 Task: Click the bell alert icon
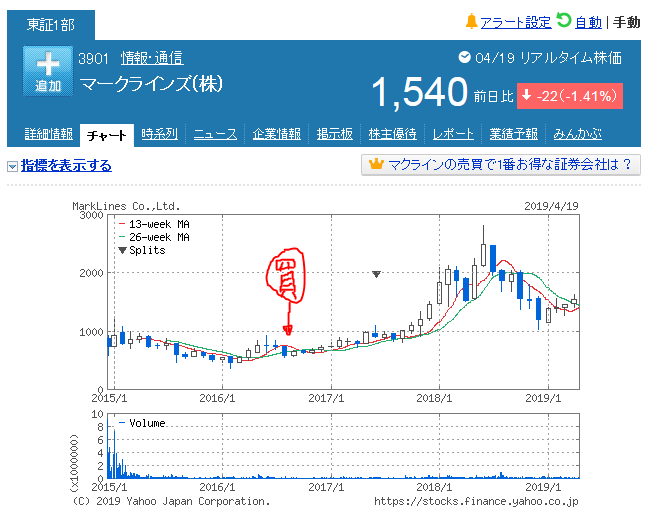point(471,21)
